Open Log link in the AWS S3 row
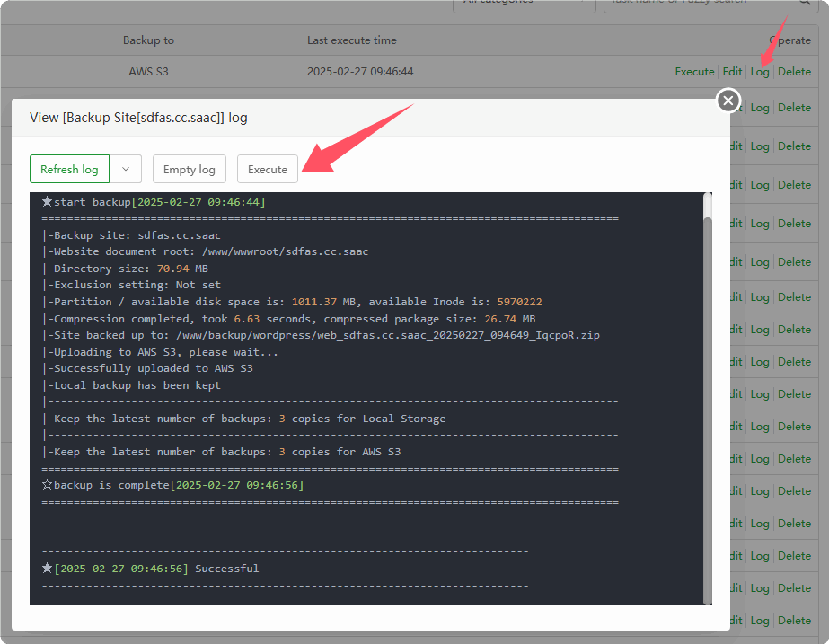 coord(760,72)
